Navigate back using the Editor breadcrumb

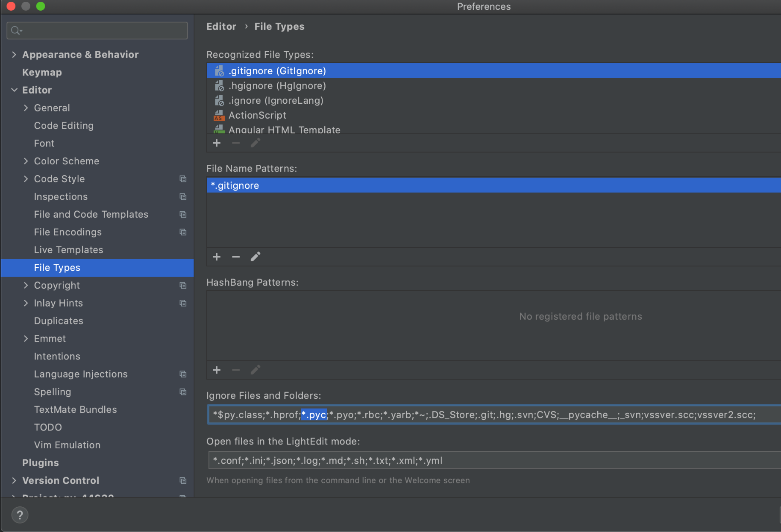[x=221, y=26]
